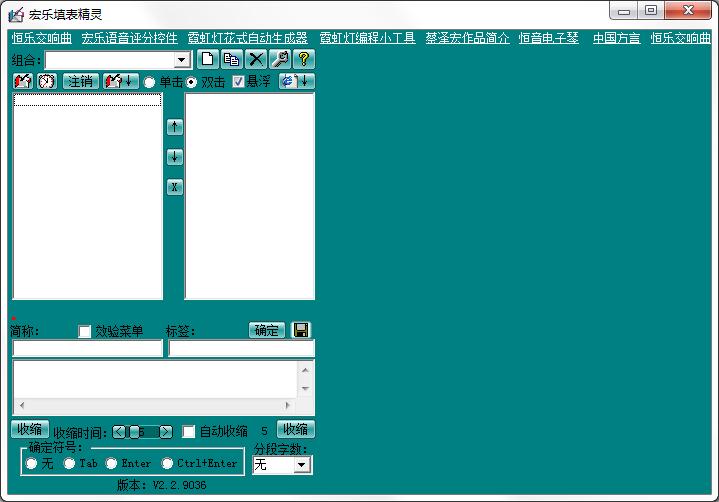Click the horizontal scrollbar left arrow
The width and height of the screenshot is (719, 502).
click(x=22, y=405)
